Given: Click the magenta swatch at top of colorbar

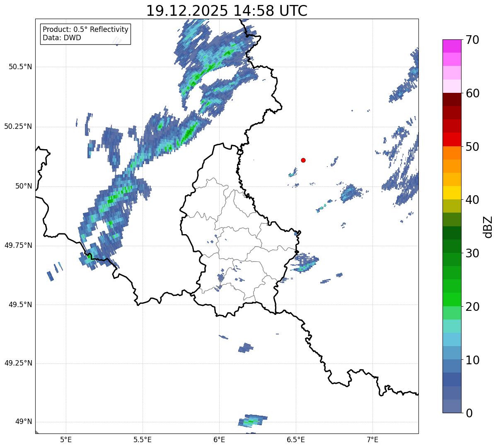Looking at the screenshot, I should pos(452,46).
